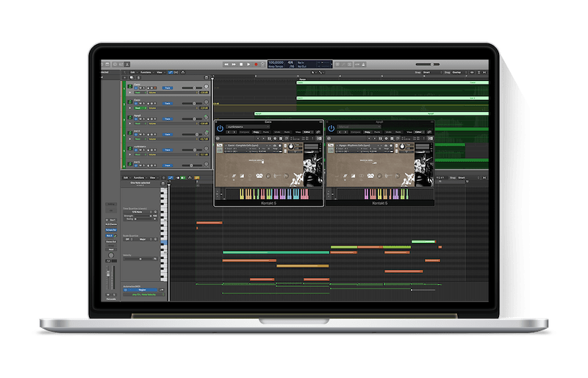
Task: Click the Track button on the second Casio track
Action: tap(168, 103)
